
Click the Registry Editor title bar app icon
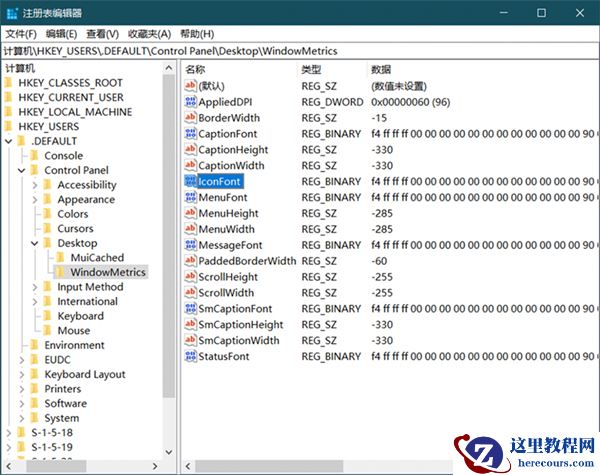point(12,13)
